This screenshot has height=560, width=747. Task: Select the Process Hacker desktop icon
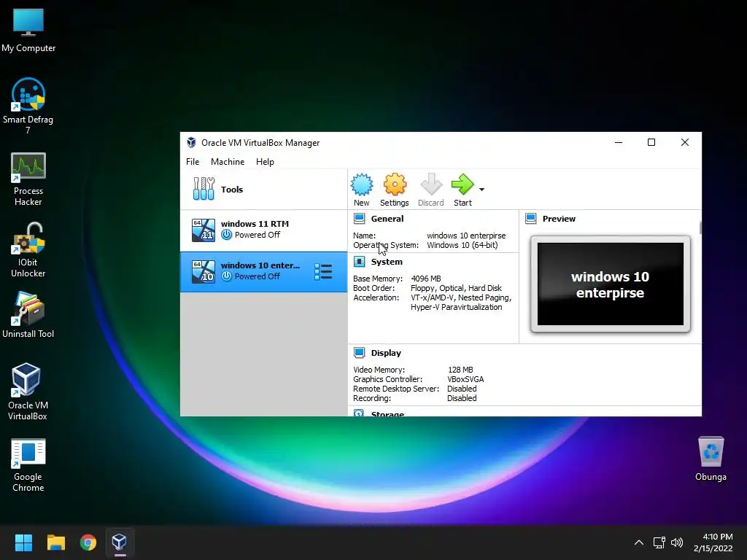pyautogui.click(x=28, y=179)
